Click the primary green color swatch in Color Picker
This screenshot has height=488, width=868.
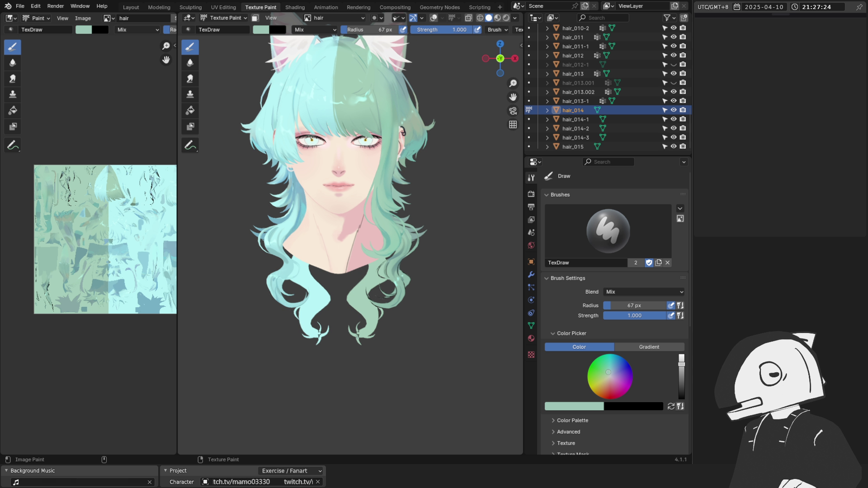pyautogui.click(x=574, y=406)
